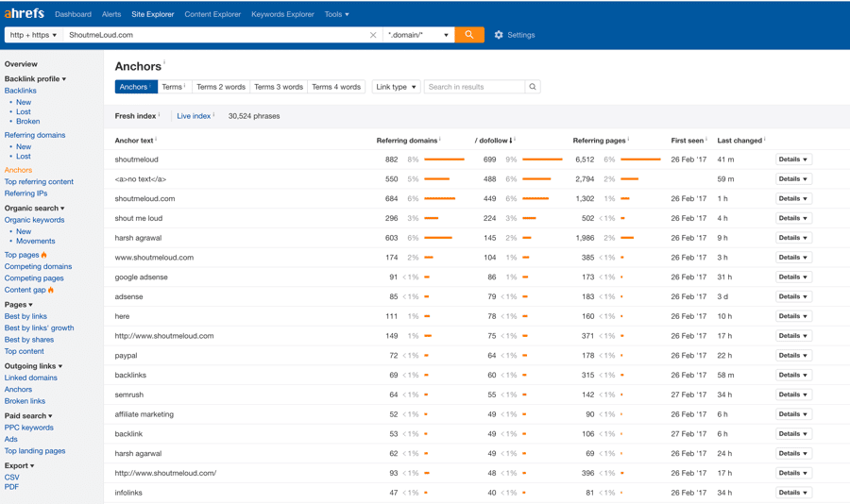Open the http + https protocol dropdown
Screen dimensions: 850x504
click(34, 35)
